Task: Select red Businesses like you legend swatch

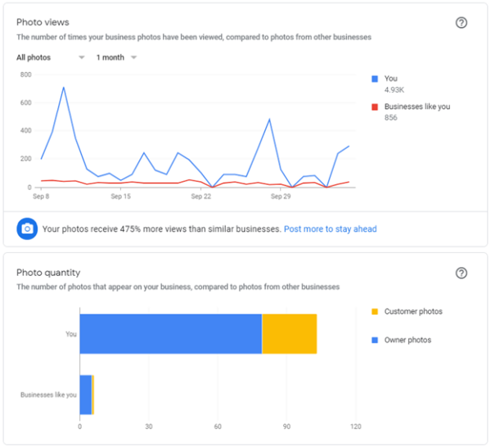Action: pos(375,106)
